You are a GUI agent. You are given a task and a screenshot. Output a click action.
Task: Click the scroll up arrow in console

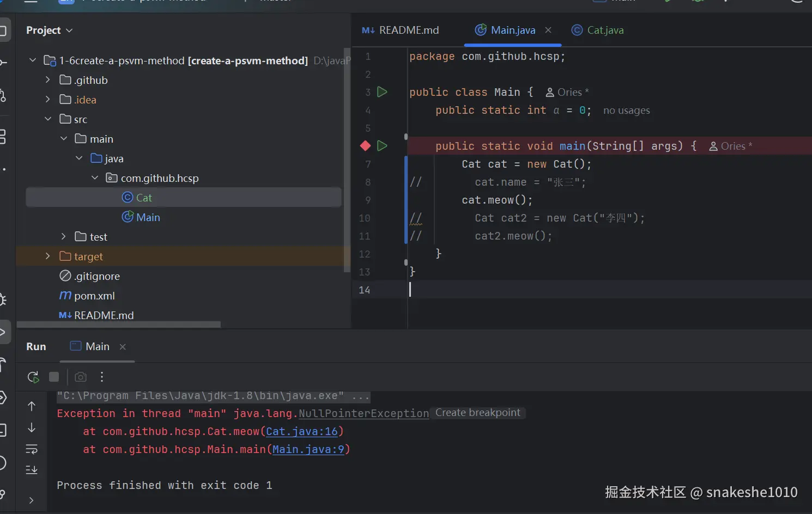(32, 406)
